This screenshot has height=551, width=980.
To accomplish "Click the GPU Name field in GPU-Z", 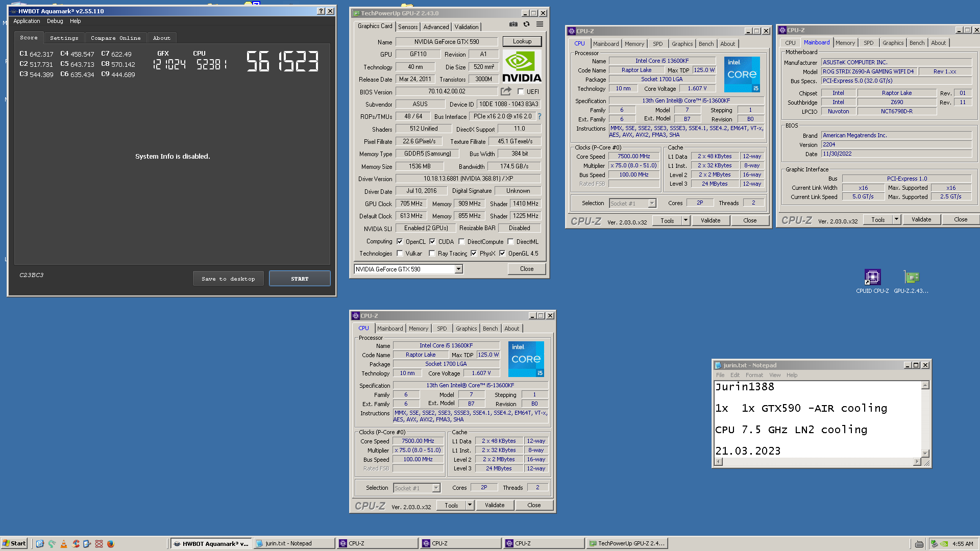I will (x=447, y=42).
